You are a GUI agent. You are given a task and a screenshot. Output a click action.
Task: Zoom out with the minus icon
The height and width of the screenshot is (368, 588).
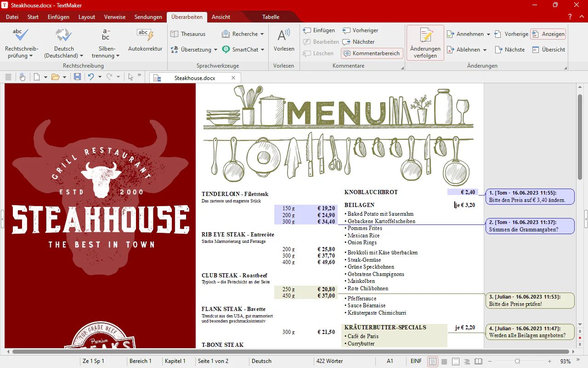[x=490, y=361]
